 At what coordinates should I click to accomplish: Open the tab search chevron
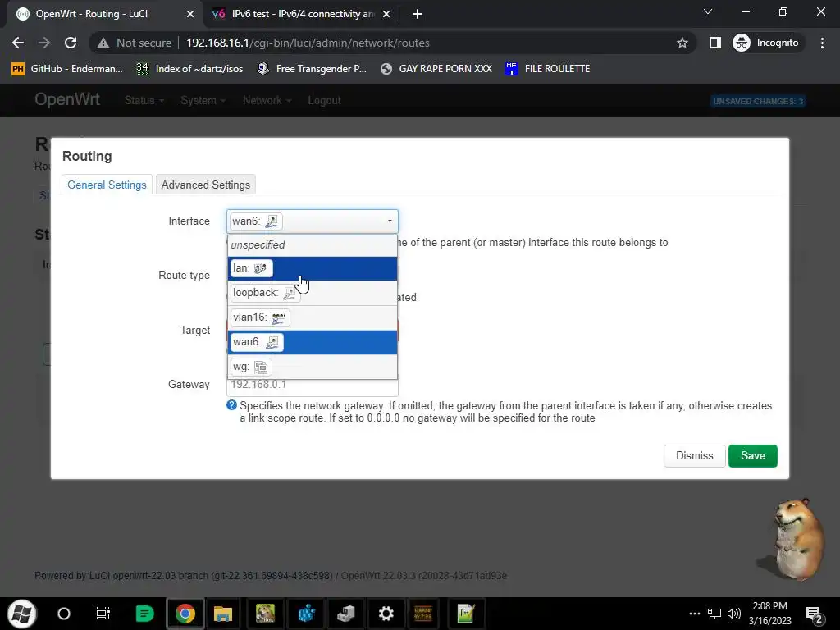point(708,11)
